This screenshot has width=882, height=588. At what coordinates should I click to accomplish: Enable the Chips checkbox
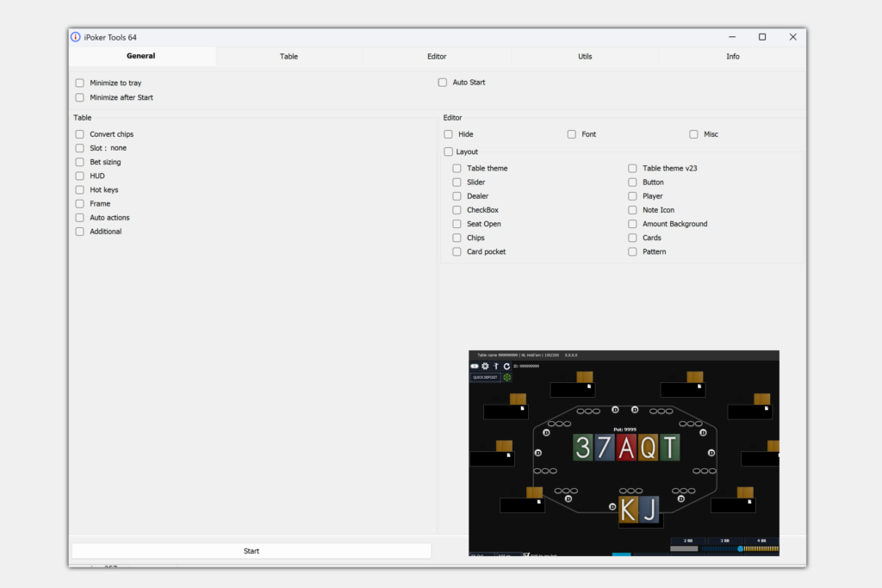pos(457,238)
